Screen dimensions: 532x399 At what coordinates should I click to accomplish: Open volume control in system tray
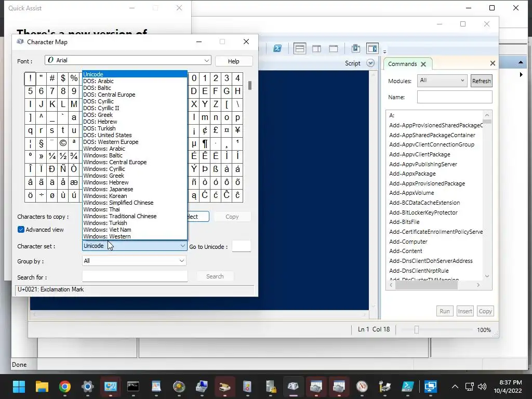pos(482,387)
